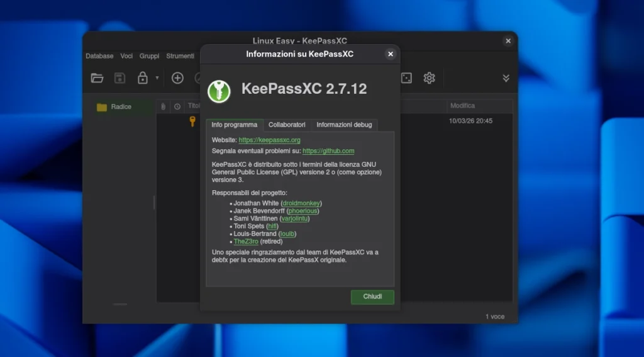Click the '1 voce' status bar text
This screenshot has height=357, width=644.
point(495,317)
